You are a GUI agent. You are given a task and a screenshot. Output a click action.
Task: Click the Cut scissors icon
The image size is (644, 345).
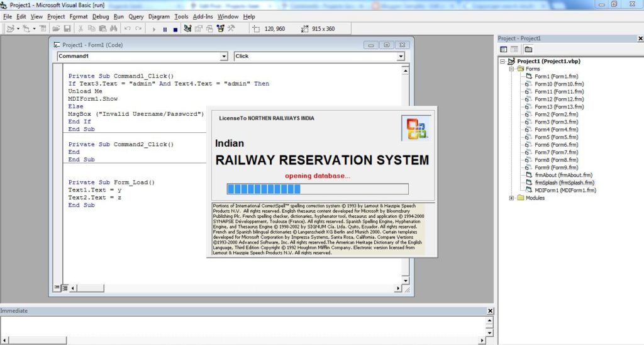pyautogui.click(x=80, y=29)
